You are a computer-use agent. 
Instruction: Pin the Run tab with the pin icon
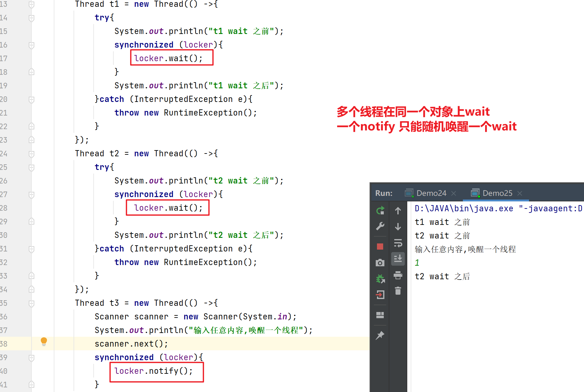pyautogui.click(x=380, y=335)
